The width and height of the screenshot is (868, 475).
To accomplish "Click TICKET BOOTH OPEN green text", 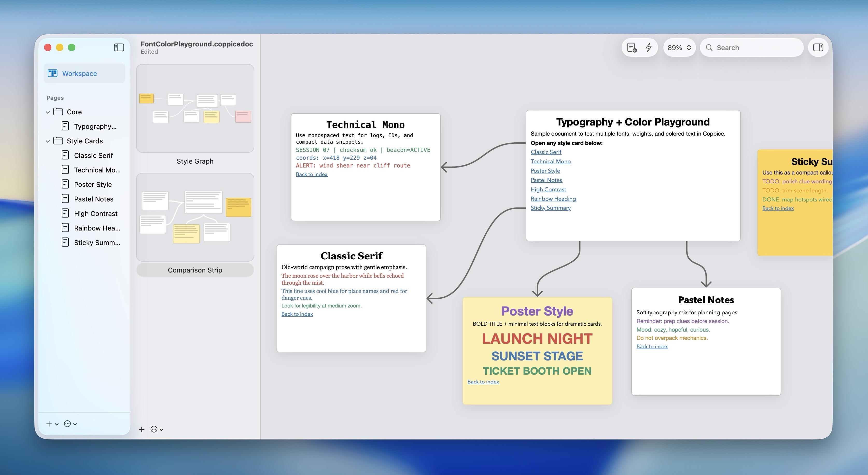I will click(537, 371).
